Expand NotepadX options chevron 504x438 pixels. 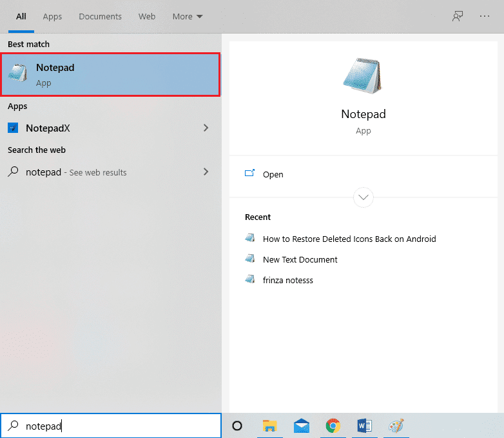(206, 128)
